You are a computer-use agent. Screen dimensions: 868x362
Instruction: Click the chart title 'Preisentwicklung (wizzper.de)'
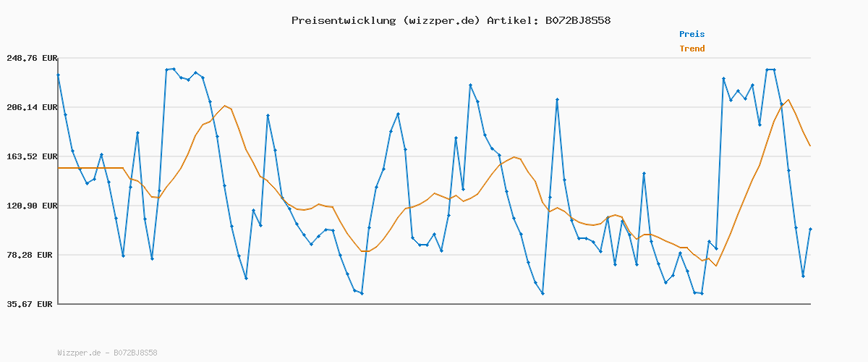tap(386, 20)
